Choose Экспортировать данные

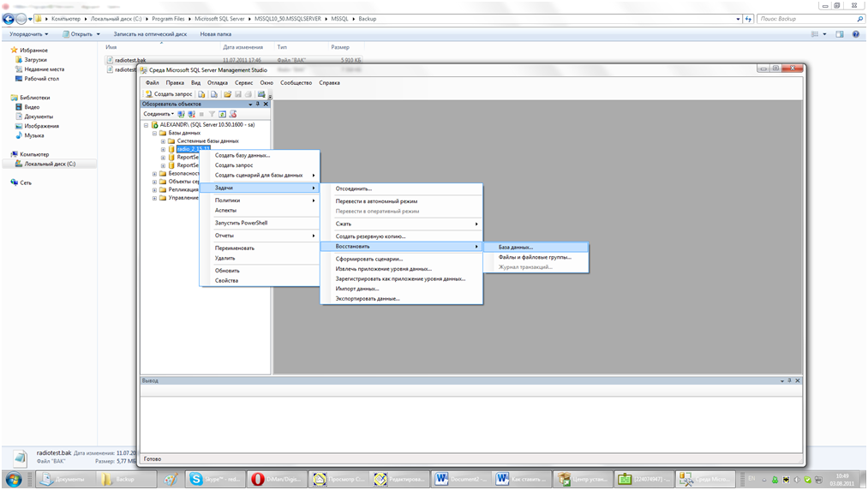tap(401, 299)
